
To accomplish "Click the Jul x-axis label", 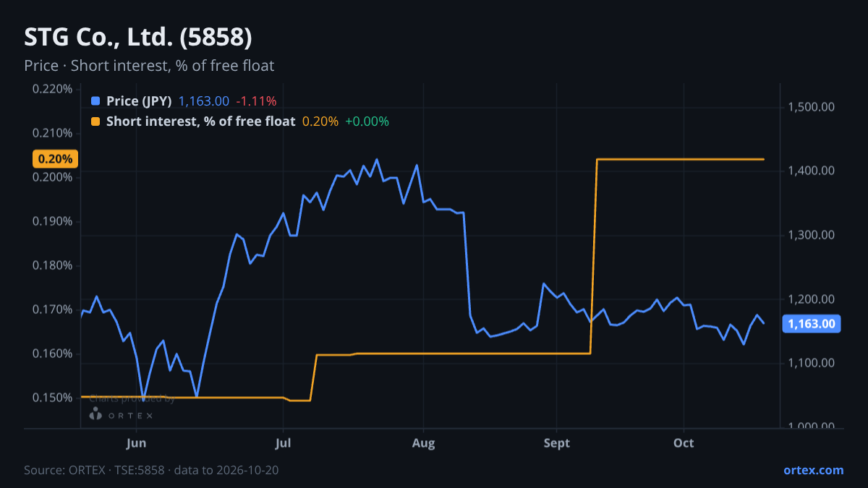I will (283, 442).
